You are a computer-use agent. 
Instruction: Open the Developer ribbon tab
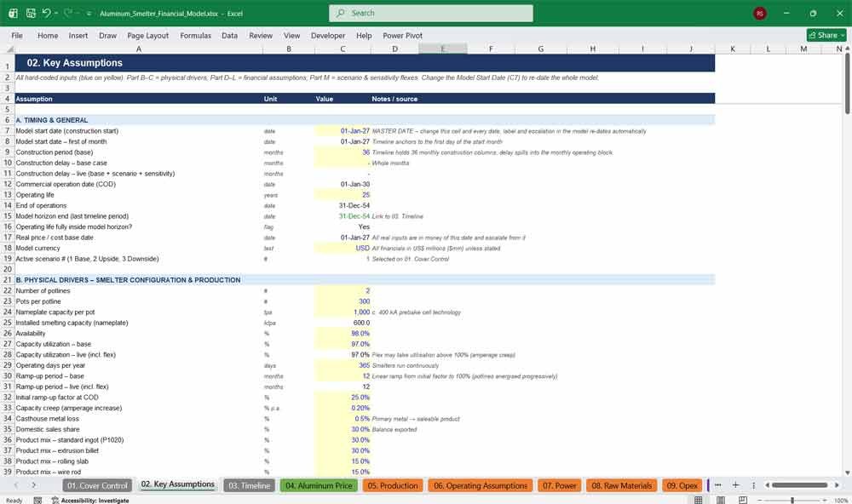328,35
